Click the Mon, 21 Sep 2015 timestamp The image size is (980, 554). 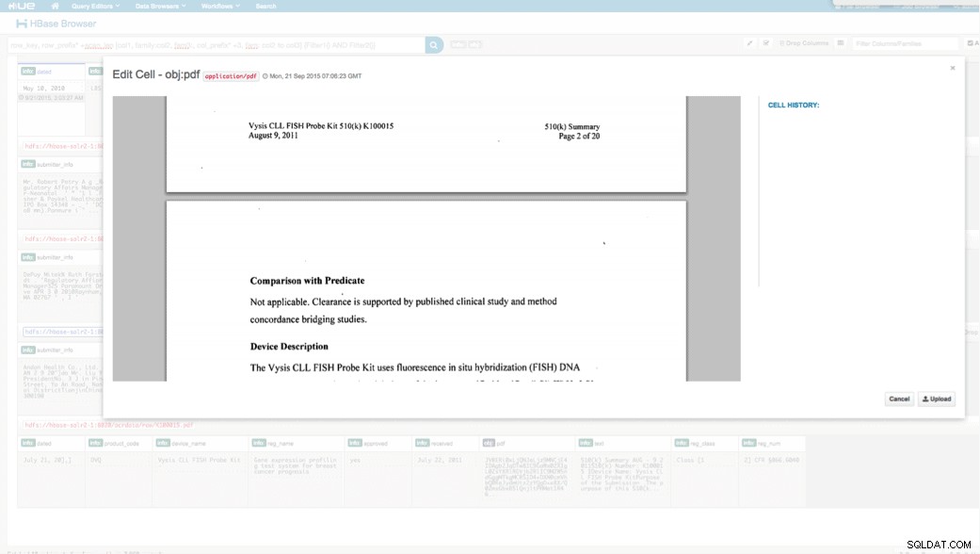click(315, 76)
